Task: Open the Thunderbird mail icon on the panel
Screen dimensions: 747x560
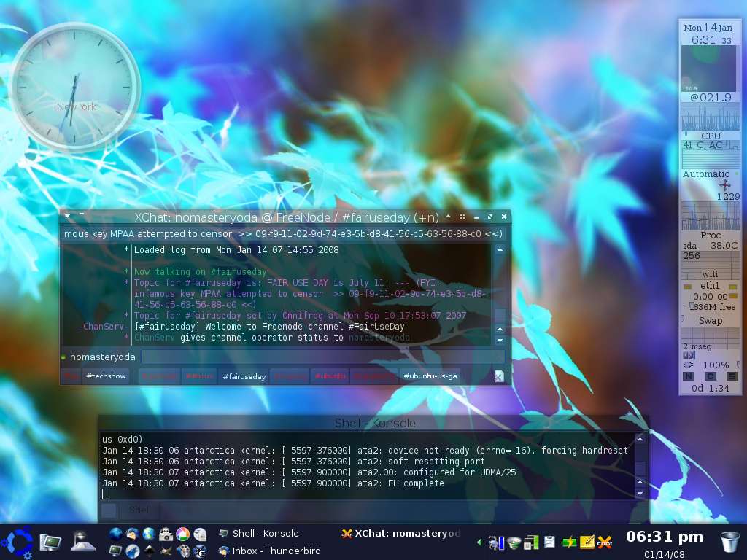Action: coord(131,533)
